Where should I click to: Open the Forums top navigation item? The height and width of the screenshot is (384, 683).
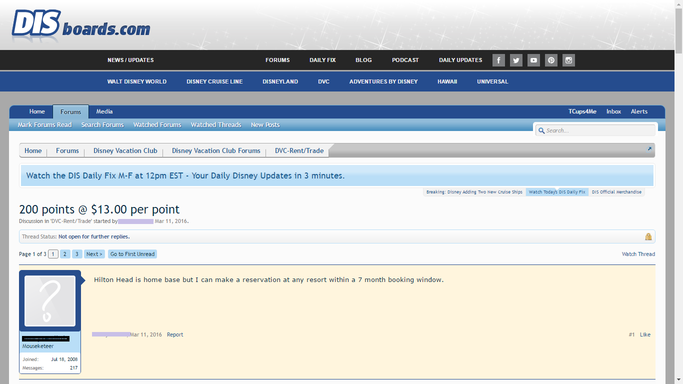[277, 60]
